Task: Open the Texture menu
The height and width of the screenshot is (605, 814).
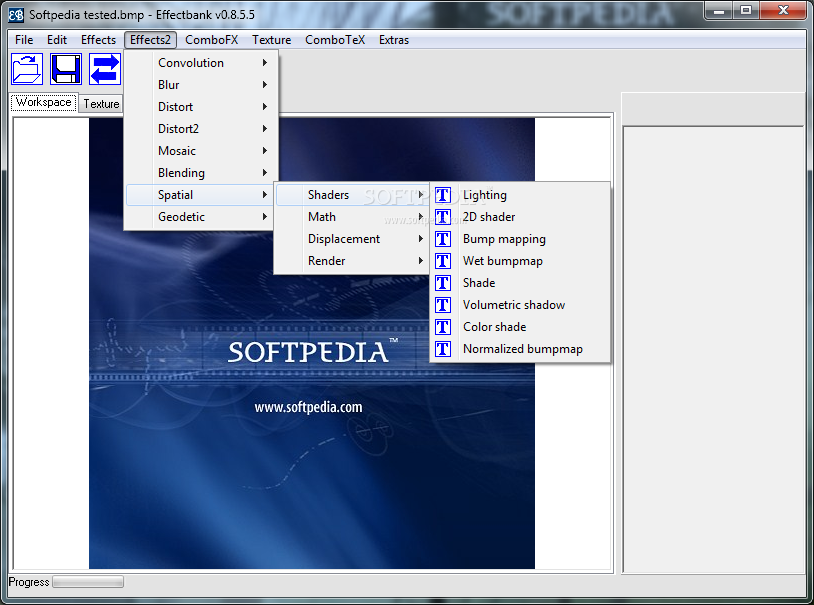Action: (x=272, y=40)
